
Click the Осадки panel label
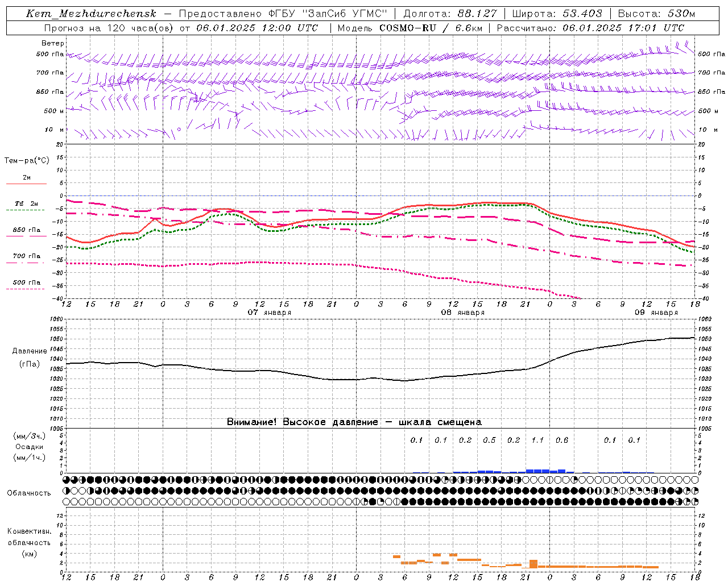(x=30, y=447)
